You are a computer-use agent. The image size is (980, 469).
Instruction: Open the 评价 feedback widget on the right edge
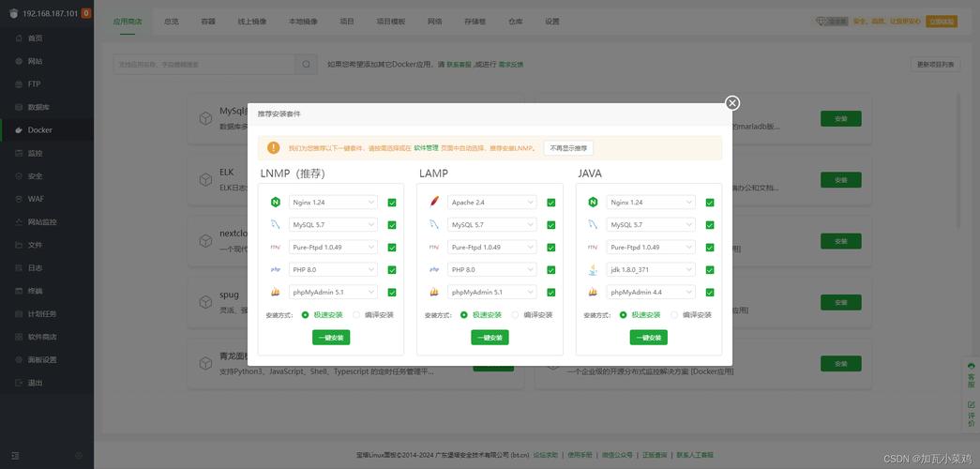click(971, 414)
